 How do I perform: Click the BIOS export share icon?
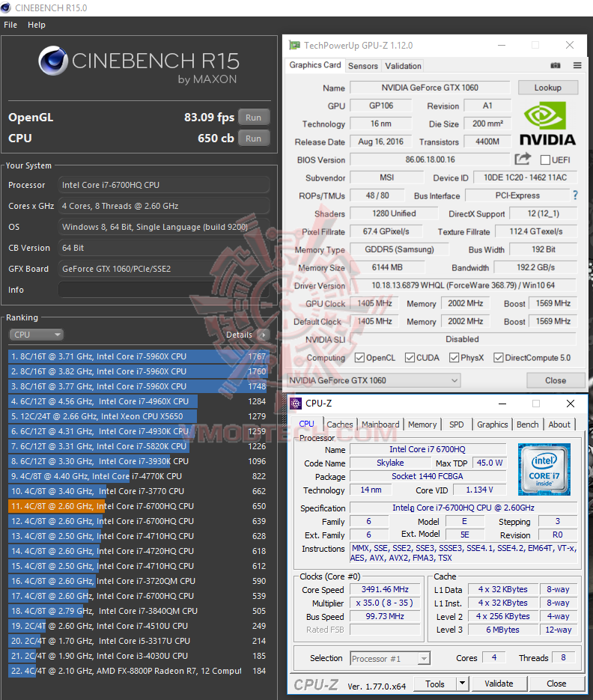click(x=523, y=159)
